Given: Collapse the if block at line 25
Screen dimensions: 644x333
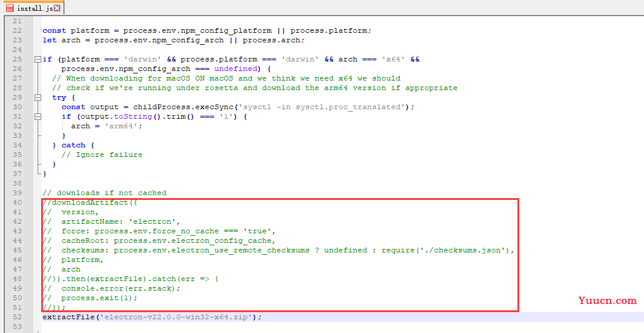Looking at the screenshot, I should pyautogui.click(x=38, y=59).
